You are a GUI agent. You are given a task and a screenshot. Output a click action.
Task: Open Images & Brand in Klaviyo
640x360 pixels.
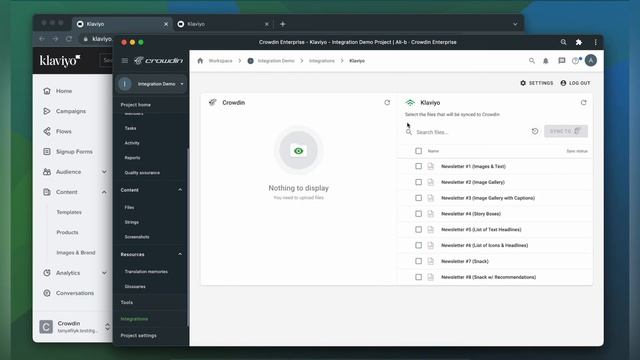click(x=76, y=253)
